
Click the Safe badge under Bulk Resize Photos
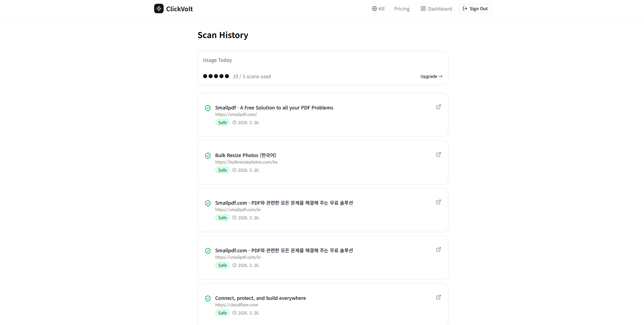[222, 170]
